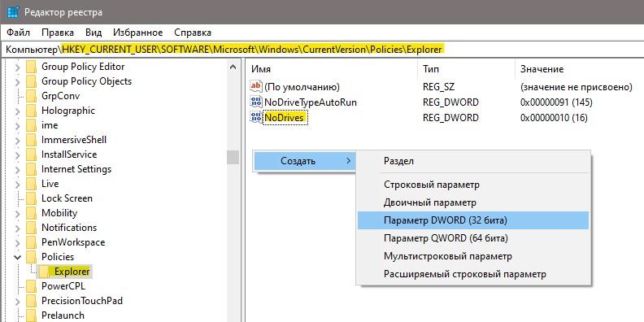This screenshot has height=322, width=644.
Task: Select the NoDriveTypeAutoRun value name
Action: coord(311,102)
